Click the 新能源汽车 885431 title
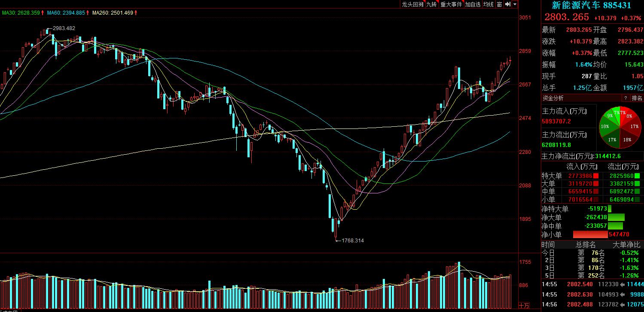Viewport: 644px width, 312px height. (592, 5)
